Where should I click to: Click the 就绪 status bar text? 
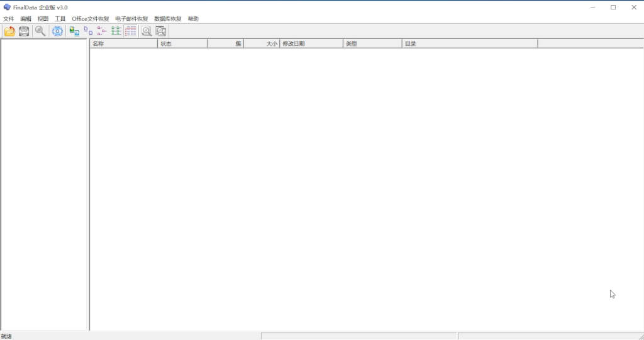(x=6, y=336)
